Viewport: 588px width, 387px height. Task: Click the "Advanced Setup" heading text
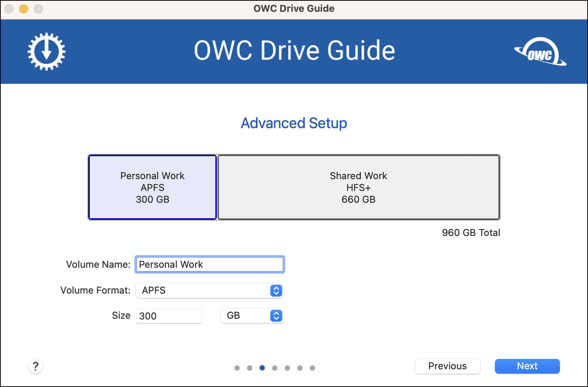point(294,123)
